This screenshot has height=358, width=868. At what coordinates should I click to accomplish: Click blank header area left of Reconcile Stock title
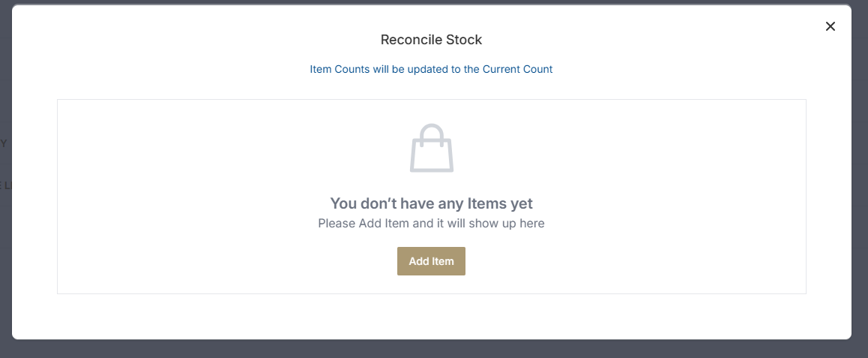(187, 40)
